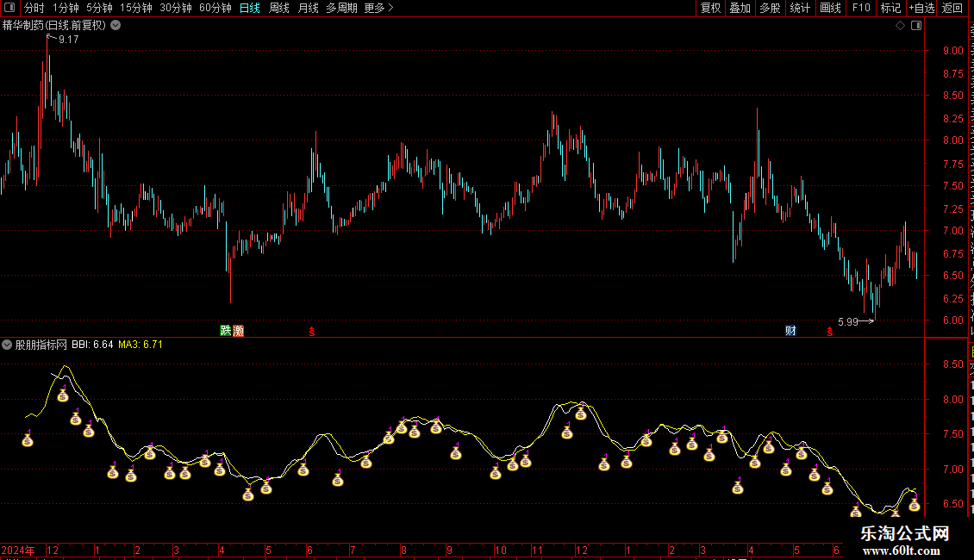Click the first 12 month marker on axis
The height and width of the screenshot is (560, 974).
click(x=53, y=550)
